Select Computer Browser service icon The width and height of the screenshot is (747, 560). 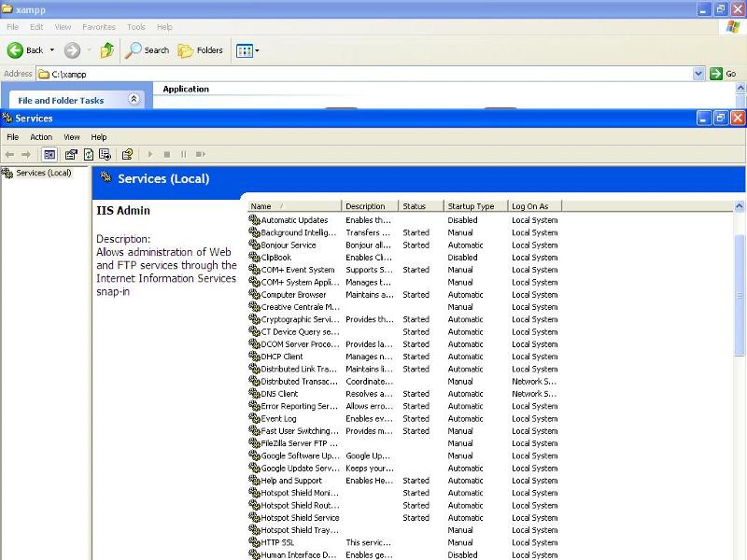[254, 294]
